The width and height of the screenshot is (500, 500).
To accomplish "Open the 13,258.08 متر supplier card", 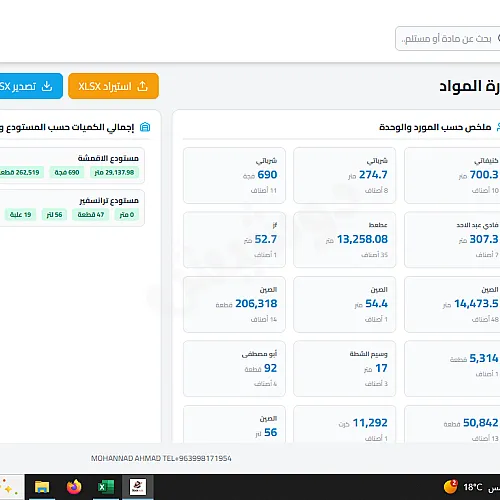I will (345, 240).
